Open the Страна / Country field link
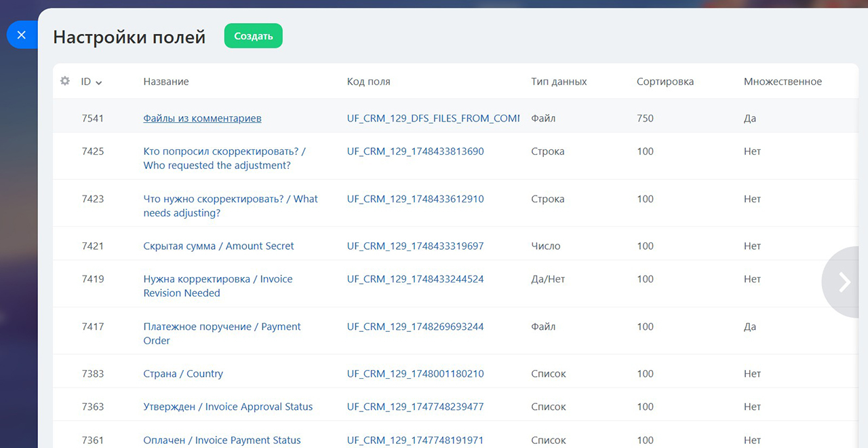 183,373
